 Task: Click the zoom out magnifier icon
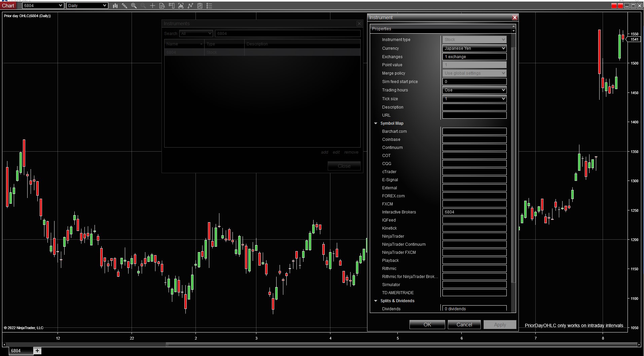143,6
